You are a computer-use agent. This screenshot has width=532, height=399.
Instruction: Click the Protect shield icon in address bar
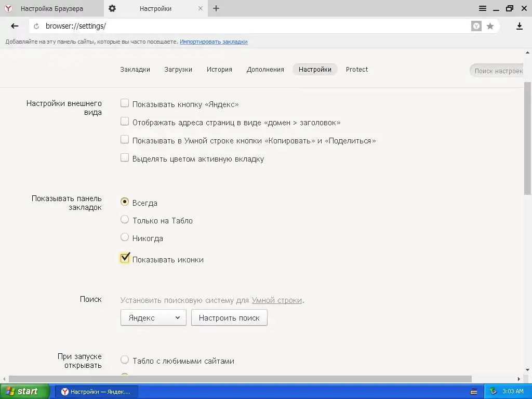click(x=476, y=26)
